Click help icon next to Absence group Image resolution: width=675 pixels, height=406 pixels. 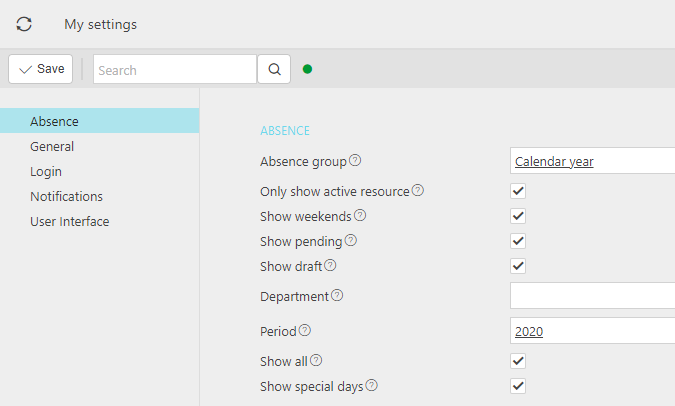[355, 161]
